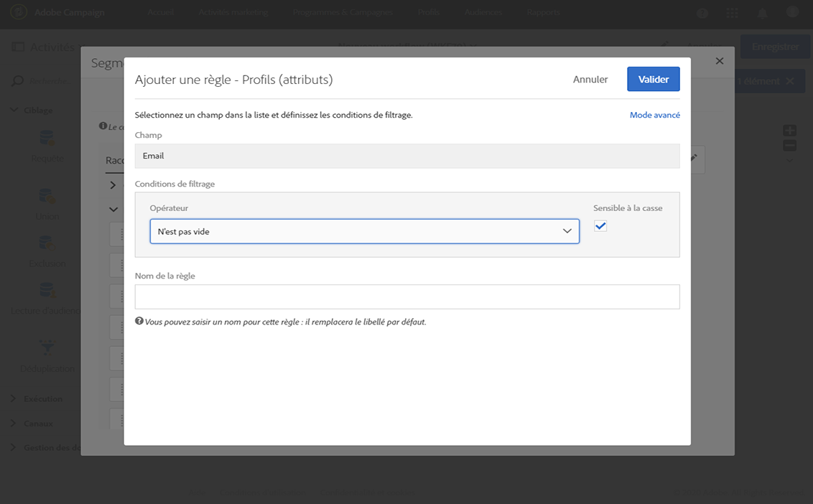
Task: Cancel the rule with Annuler
Action: [x=590, y=79]
